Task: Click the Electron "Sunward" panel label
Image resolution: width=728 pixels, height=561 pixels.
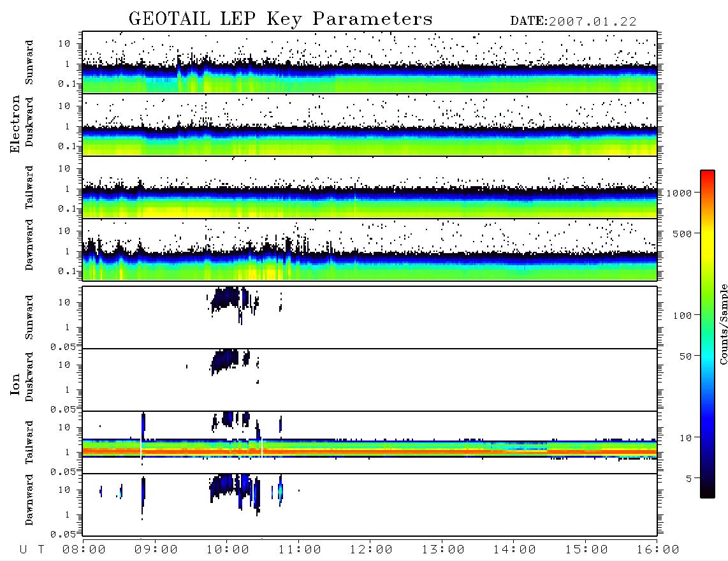Action: (x=29, y=62)
